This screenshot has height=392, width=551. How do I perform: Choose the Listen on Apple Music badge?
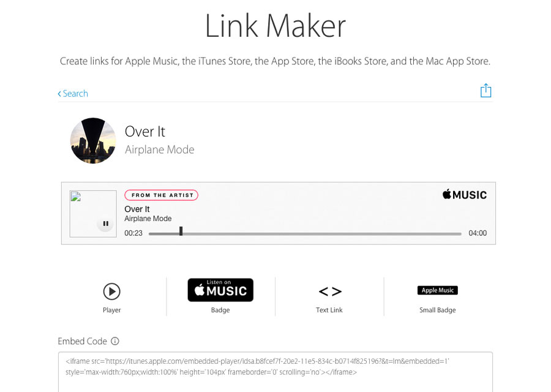click(220, 290)
